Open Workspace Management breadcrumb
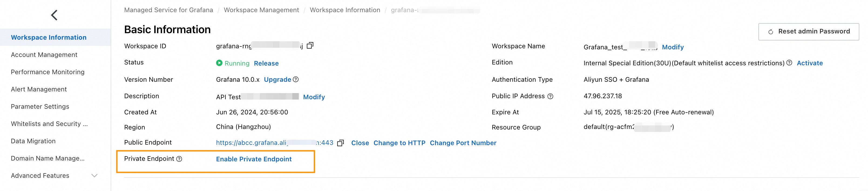Screen dimensions: 868x191 tap(261, 10)
